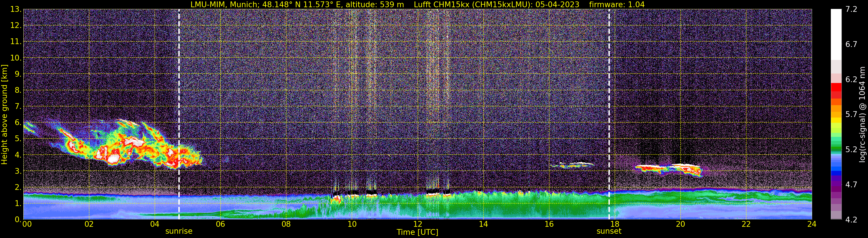Click the time axis tick '14'
Screen dimensions: 868x238
click(483, 224)
